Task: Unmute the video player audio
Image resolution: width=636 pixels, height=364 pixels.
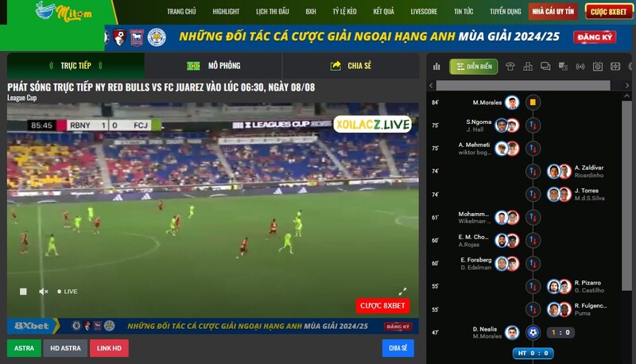Action: click(x=44, y=292)
